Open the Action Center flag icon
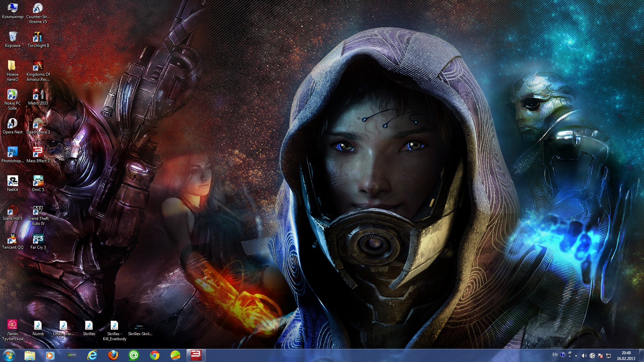Viewport: 644px width, 362px height. 600,356
